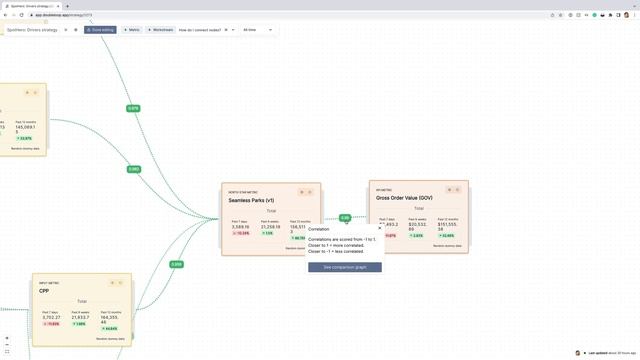Click second icon beside strategy title
The height and width of the screenshot is (360, 640).
[76, 30]
